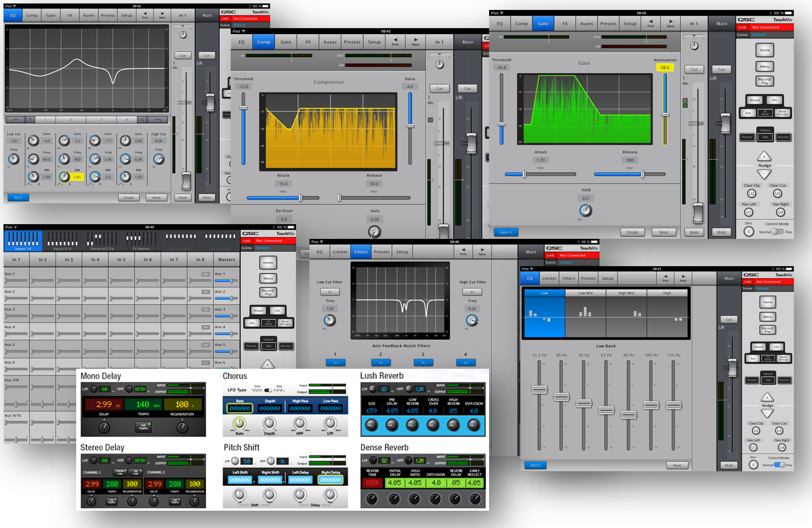Click the Hold knob in the Gate screen
Screen dimensions: 812x528
(x=586, y=211)
